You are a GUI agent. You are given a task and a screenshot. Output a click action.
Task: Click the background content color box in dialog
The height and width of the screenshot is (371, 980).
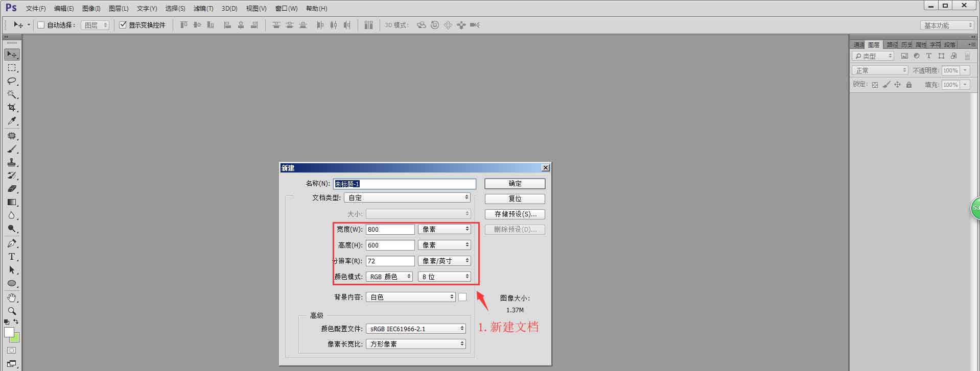pos(462,297)
